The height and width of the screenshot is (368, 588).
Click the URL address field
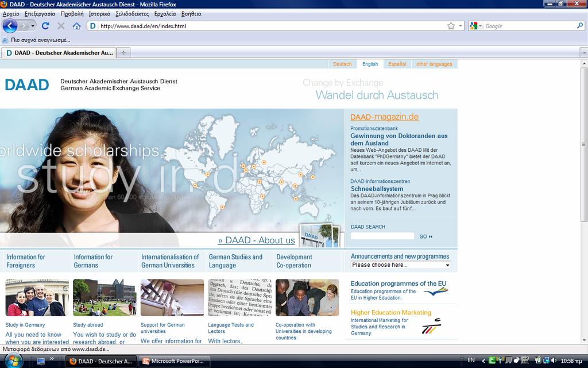tap(272, 26)
